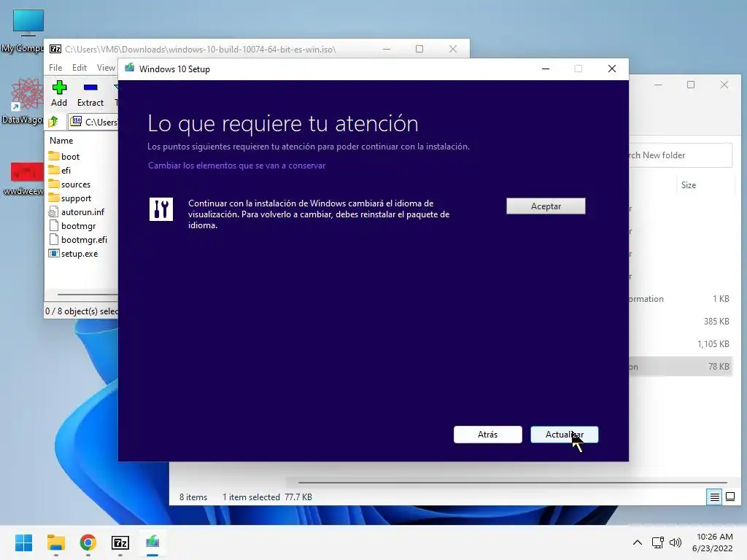
Task: Switch to 7-Zip on the taskbar
Action: click(x=120, y=542)
